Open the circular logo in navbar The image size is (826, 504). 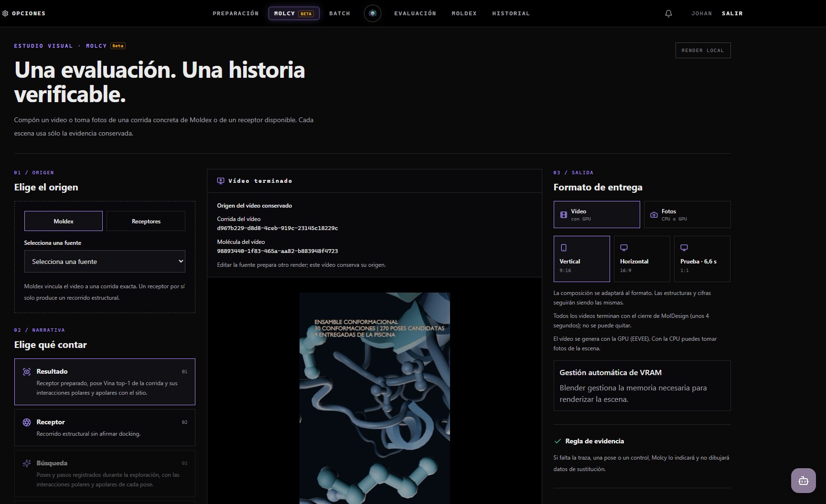point(373,13)
